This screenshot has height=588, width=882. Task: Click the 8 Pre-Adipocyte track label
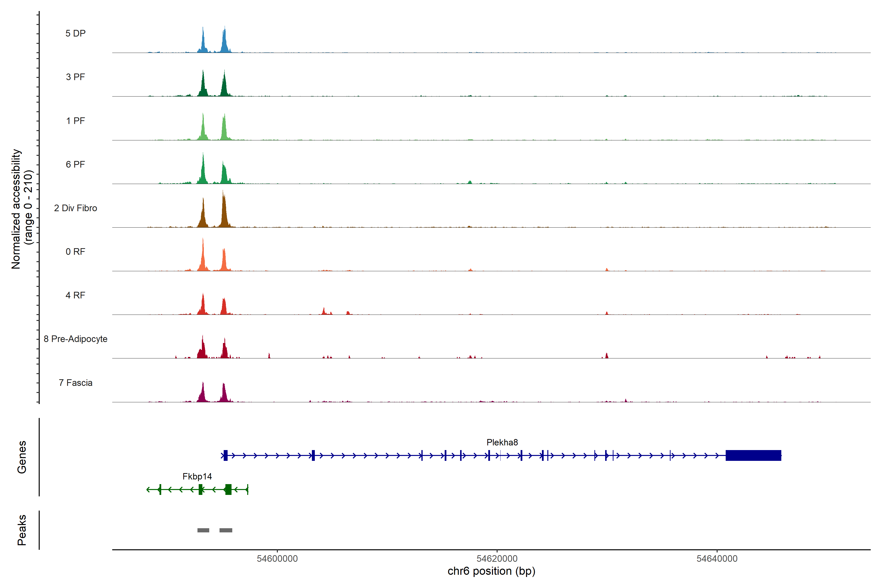click(x=75, y=339)
